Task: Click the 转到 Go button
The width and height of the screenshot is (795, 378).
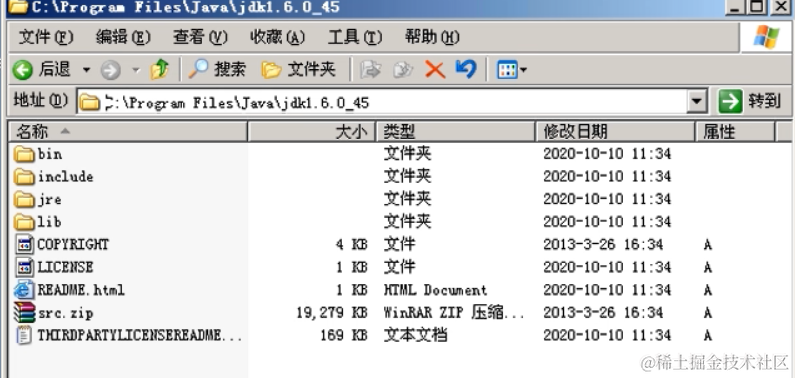Action: point(750,101)
